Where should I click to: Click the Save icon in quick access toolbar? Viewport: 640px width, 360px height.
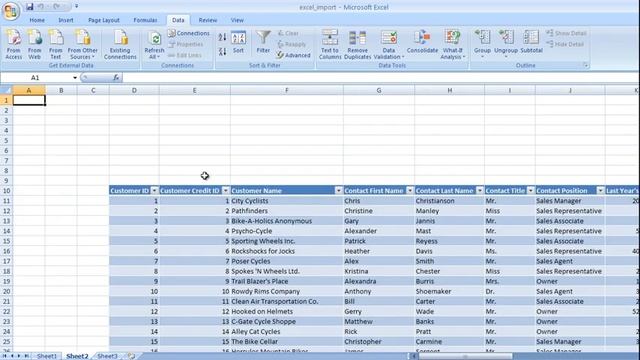click(x=30, y=7)
